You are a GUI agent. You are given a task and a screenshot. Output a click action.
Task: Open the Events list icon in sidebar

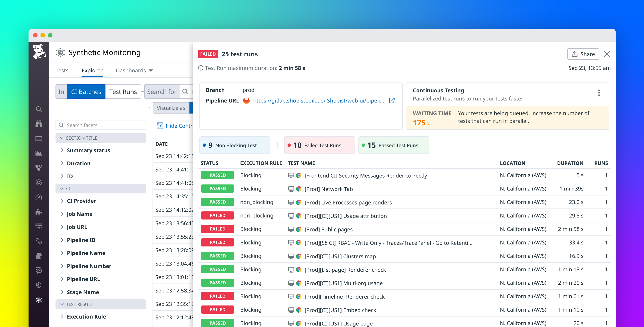39,138
